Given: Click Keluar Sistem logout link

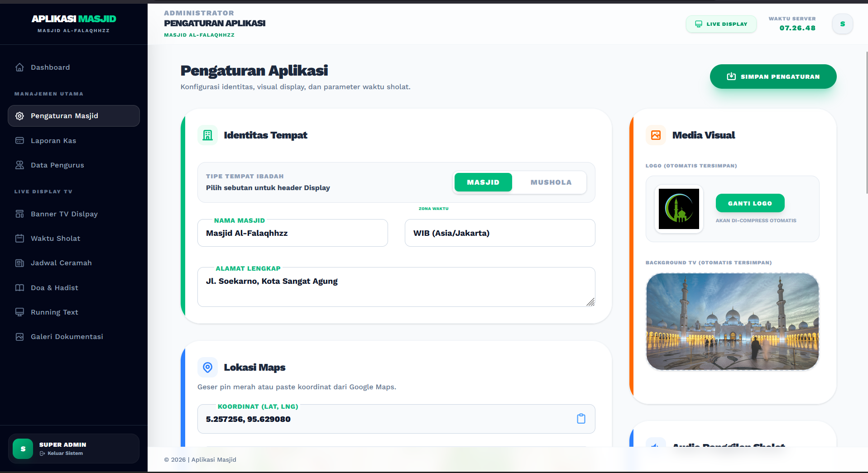Looking at the screenshot, I should (61, 453).
